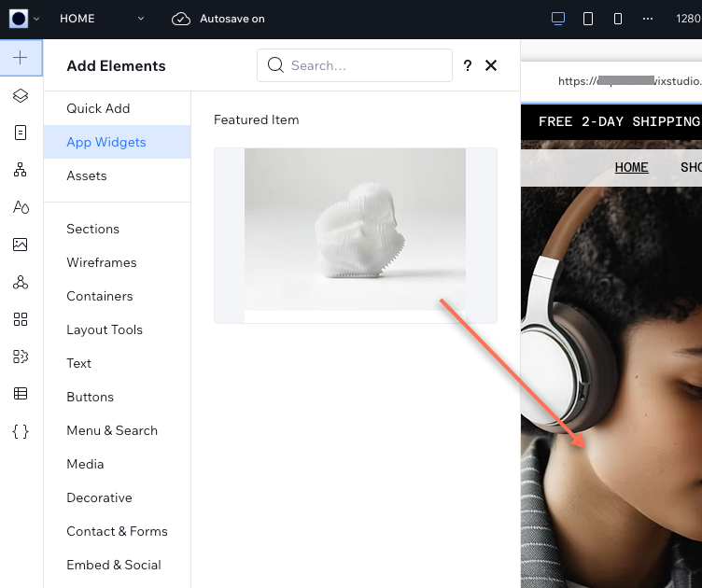Open the Layers panel icon
Screen dimensions: 702x588
click(x=21, y=95)
